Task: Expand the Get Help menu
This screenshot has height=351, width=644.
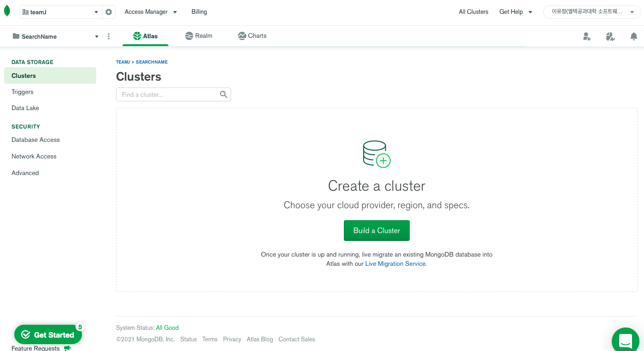Action: [516, 12]
